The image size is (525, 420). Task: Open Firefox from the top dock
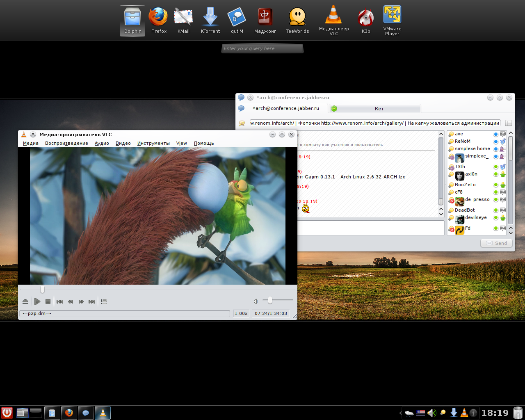pos(158,21)
